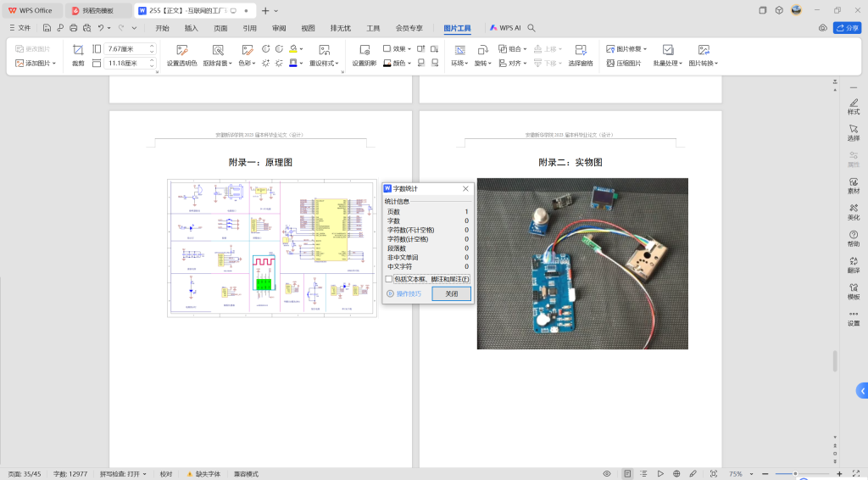The image size is (868, 480).
Task: Click the zoom in plus button
Action: [x=839, y=474]
